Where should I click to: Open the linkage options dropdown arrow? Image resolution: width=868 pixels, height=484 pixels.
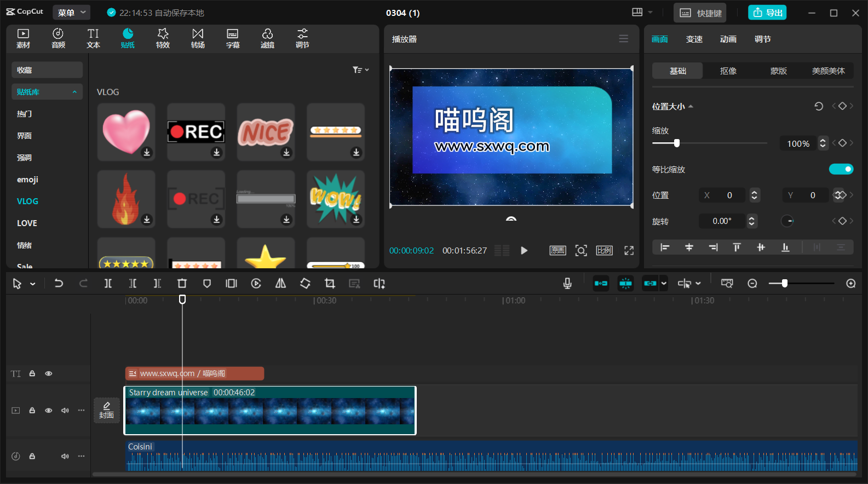[x=664, y=283]
